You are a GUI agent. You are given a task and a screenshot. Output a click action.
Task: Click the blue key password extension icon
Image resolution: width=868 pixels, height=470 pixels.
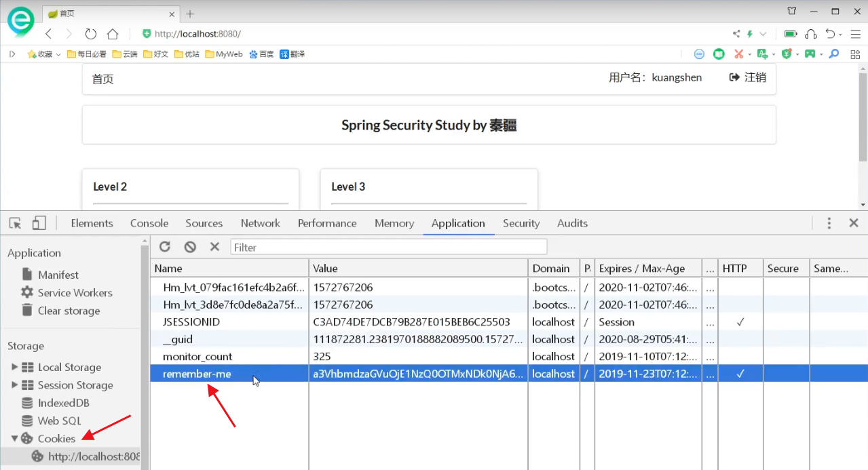(x=834, y=54)
